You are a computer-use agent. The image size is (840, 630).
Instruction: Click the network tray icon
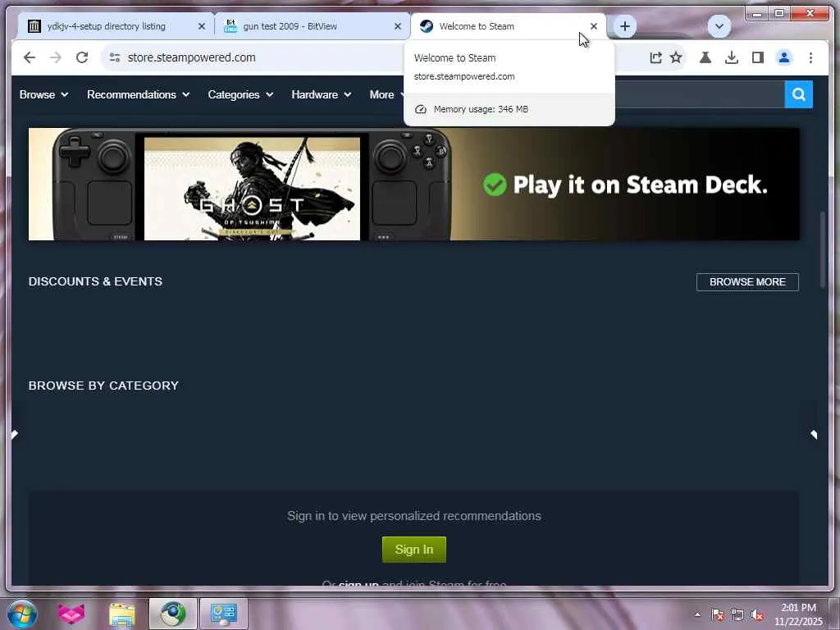point(737,614)
